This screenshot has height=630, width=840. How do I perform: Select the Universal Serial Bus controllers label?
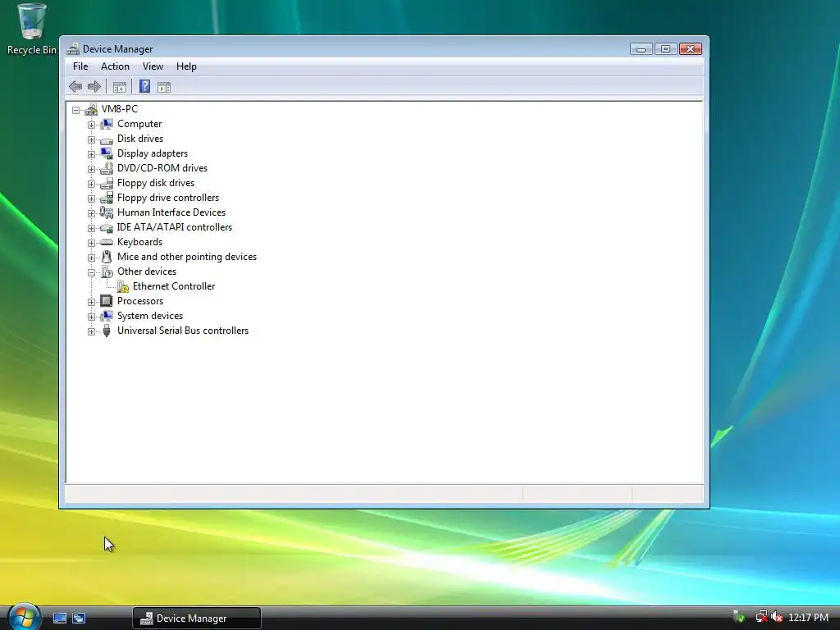[183, 331]
